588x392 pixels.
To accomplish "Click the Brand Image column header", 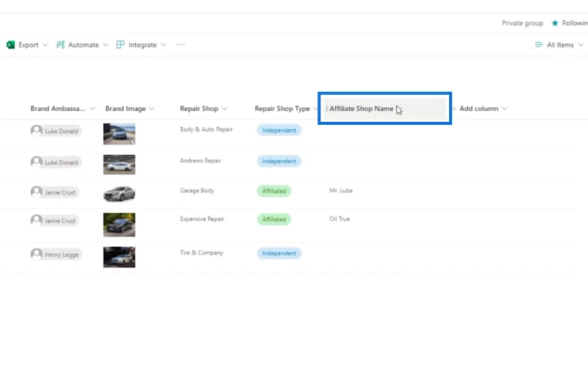I will (x=125, y=109).
